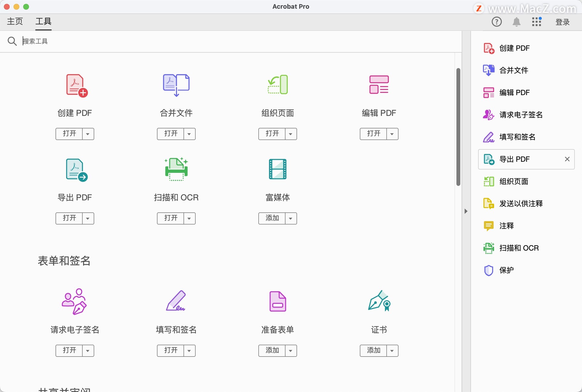Click the Combine Files (合并文件) large icon

pyautogui.click(x=176, y=85)
